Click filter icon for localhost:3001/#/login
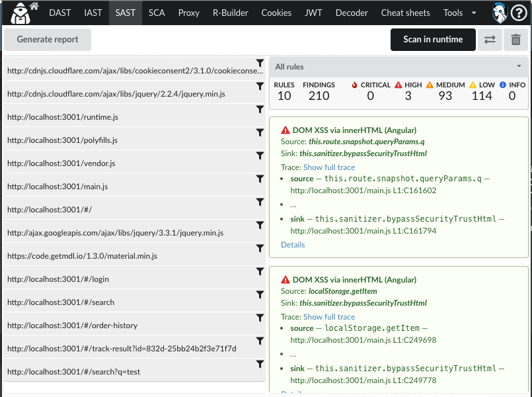This screenshot has width=532, height=397. coord(260,271)
